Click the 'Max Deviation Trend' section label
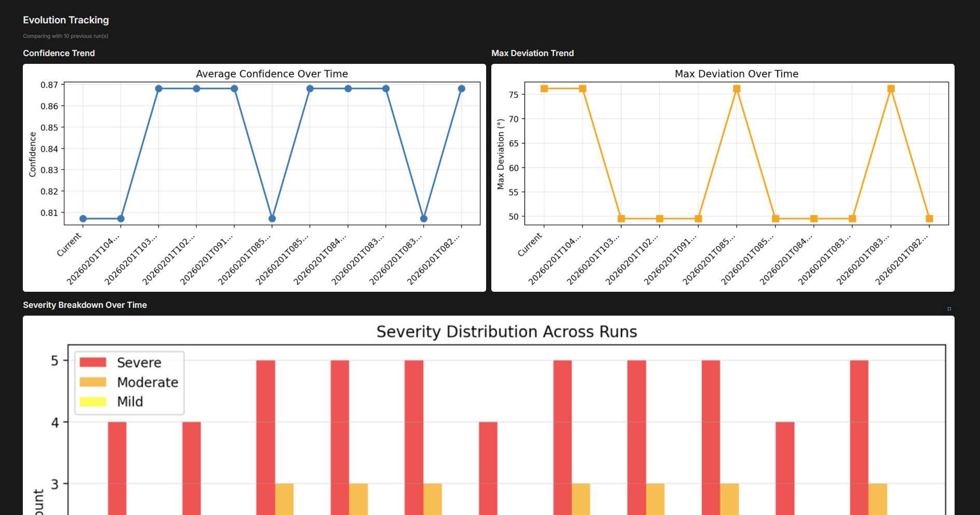The image size is (980, 515). click(532, 53)
